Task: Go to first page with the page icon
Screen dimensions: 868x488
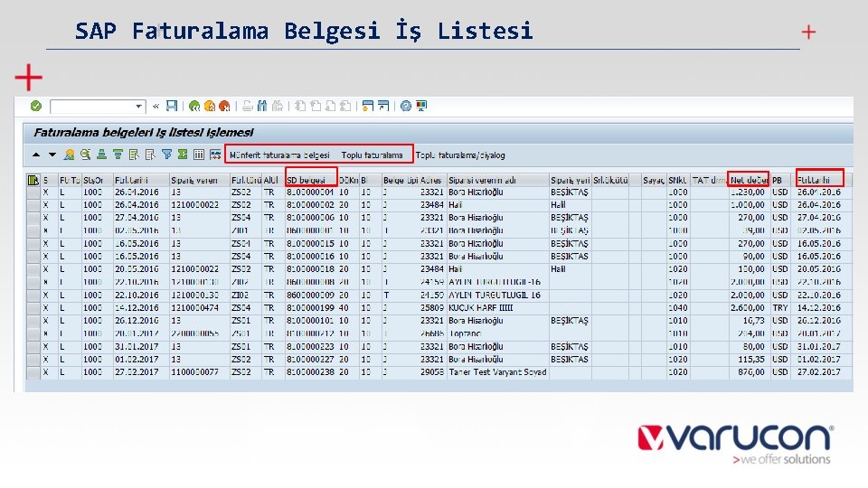Action: pos(300,106)
